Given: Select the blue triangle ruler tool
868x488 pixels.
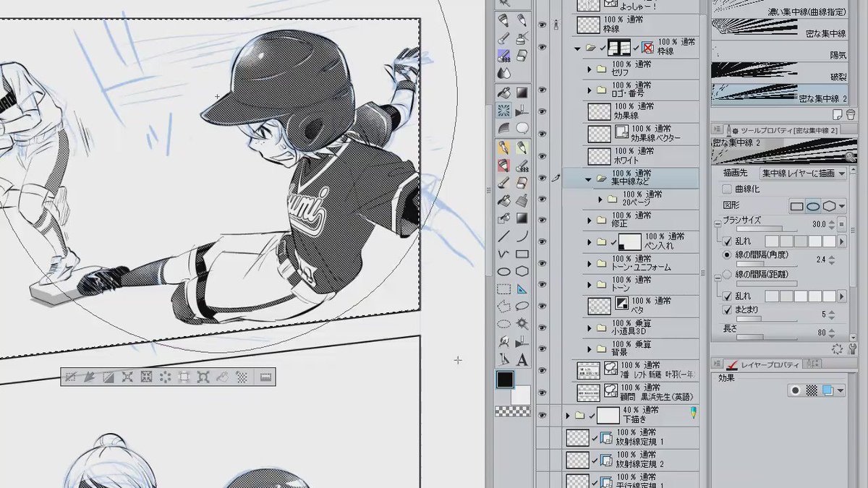Looking at the screenshot, I should (522, 288).
